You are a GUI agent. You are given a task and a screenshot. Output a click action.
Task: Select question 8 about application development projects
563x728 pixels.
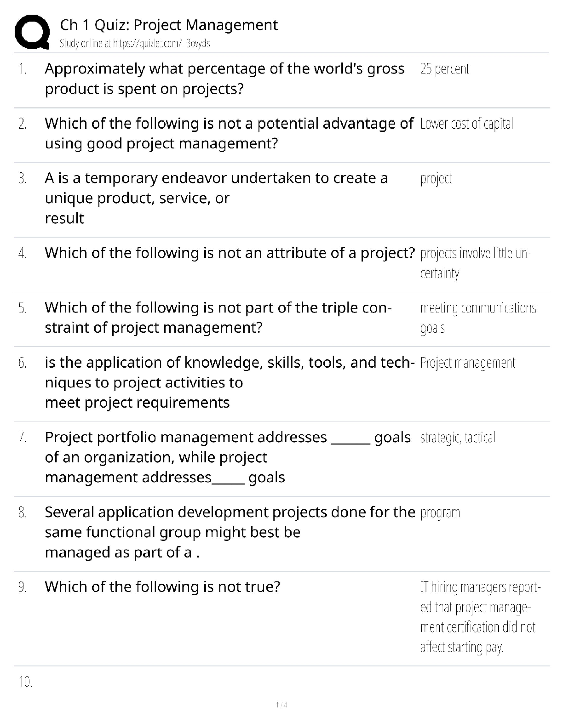(230, 532)
